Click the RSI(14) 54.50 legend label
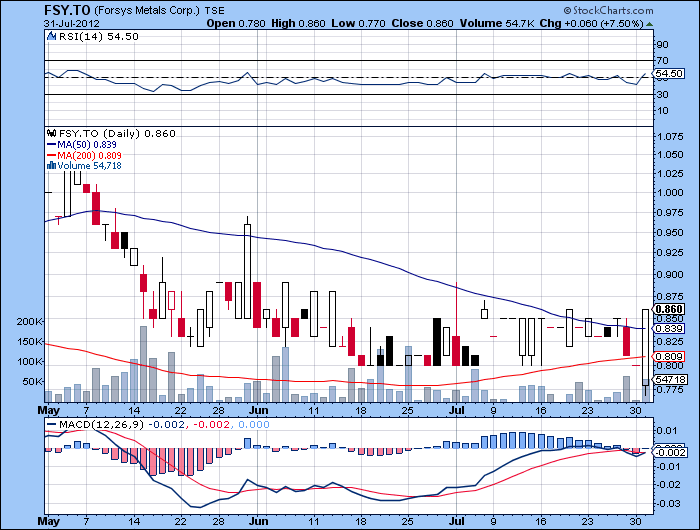700x530 pixels. click(99, 37)
